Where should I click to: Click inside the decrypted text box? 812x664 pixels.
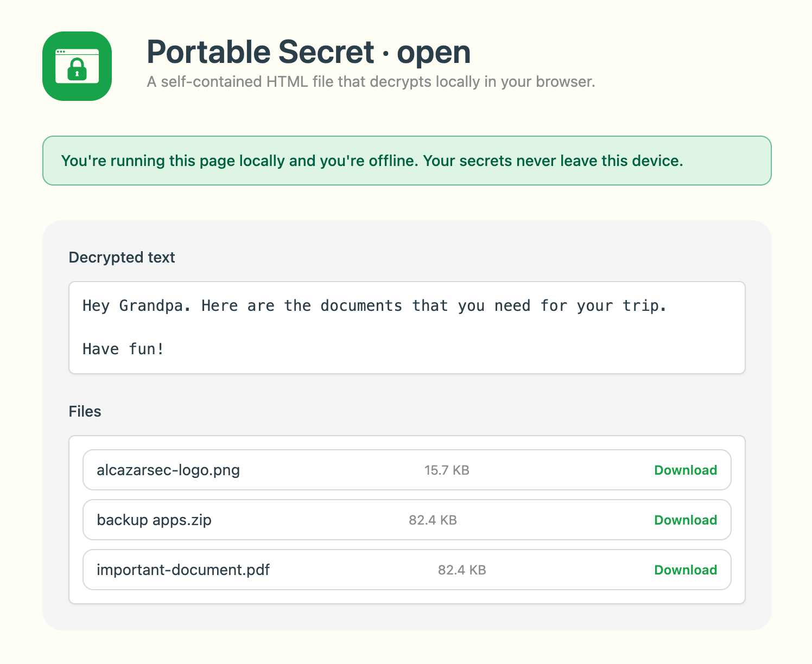tap(407, 328)
